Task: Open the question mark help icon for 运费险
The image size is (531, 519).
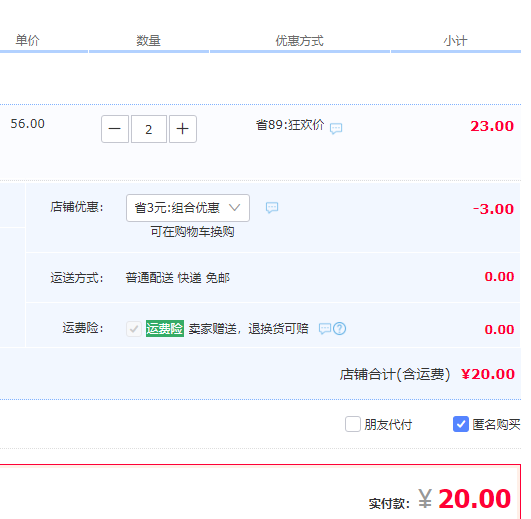Action: [340, 328]
